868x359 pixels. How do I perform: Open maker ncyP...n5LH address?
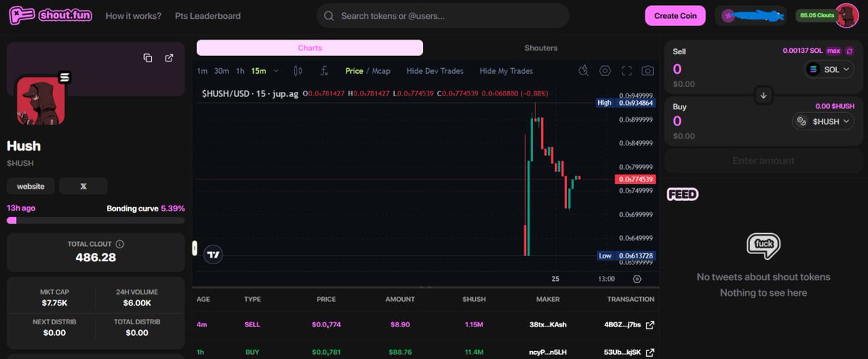[548, 352]
